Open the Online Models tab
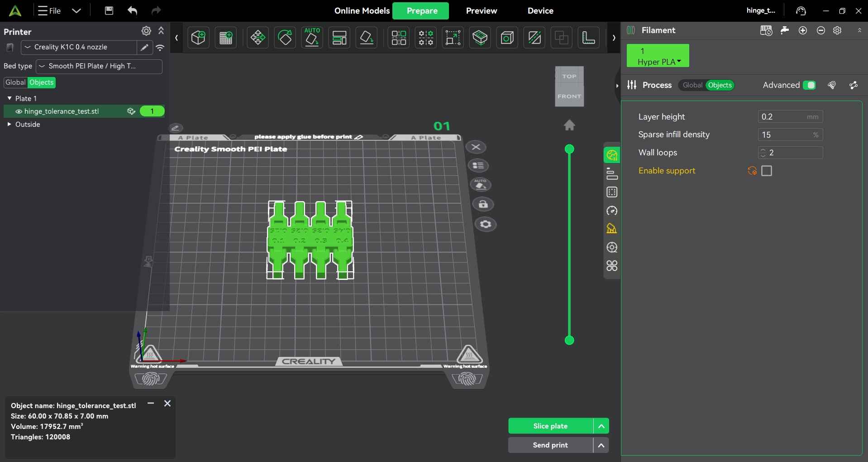 (x=362, y=11)
